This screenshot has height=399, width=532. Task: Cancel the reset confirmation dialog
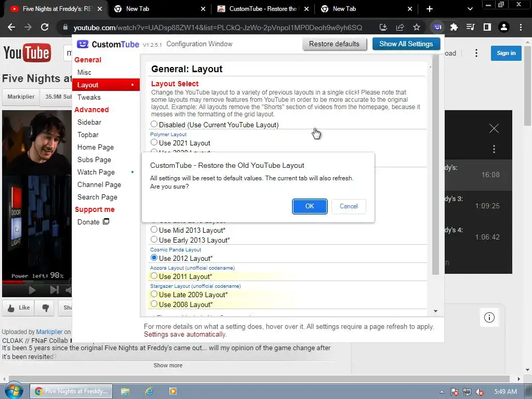point(349,206)
